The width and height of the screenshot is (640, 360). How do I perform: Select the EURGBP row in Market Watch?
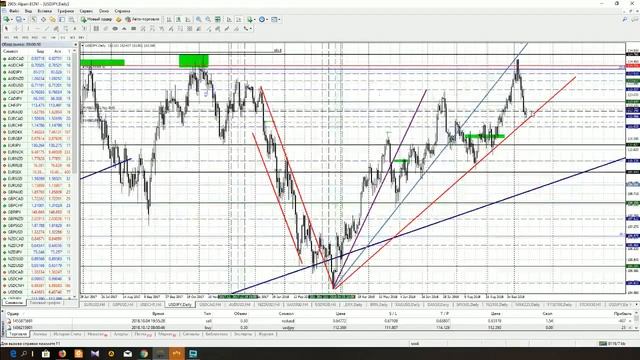point(38,138)
